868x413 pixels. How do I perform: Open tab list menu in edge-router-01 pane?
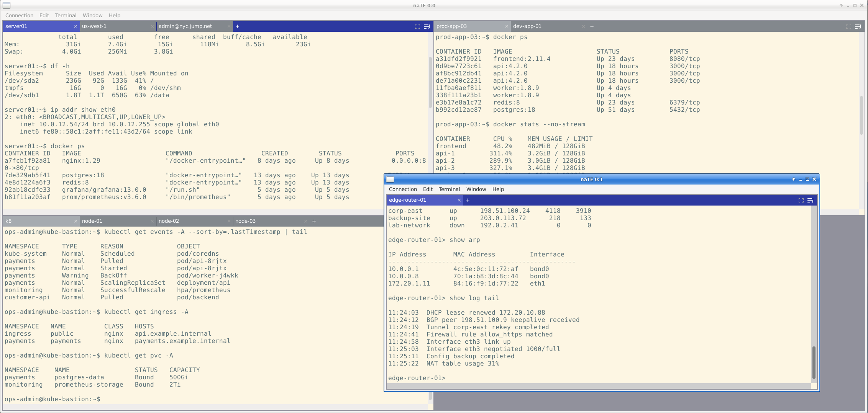pyautogui.click(x=810, y=200)
